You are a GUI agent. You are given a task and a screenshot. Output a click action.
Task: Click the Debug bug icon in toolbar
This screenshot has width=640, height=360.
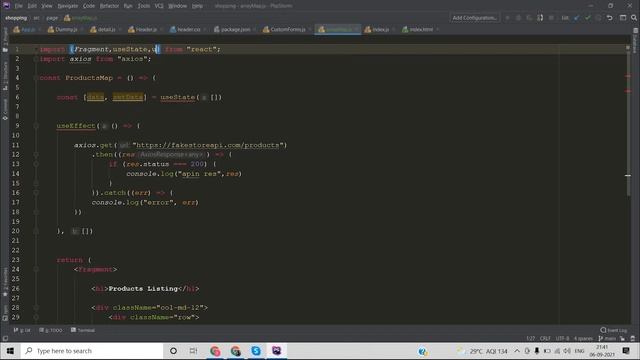click(518, 18)
